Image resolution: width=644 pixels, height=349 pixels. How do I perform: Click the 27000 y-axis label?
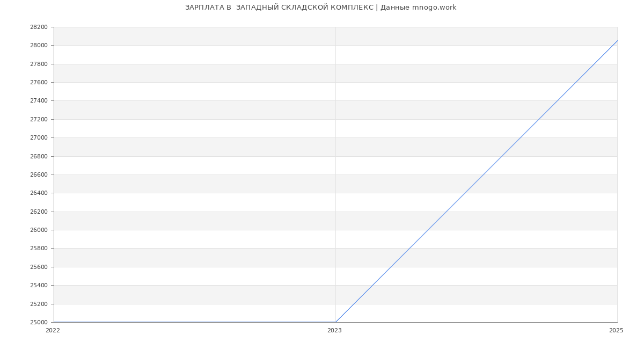(39, 137)
